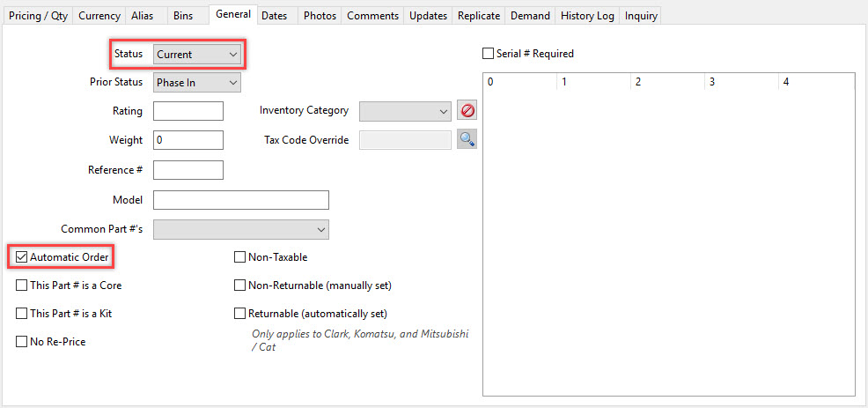
Task: Check This Part # is a Core
Action: [x=21, y=286]
